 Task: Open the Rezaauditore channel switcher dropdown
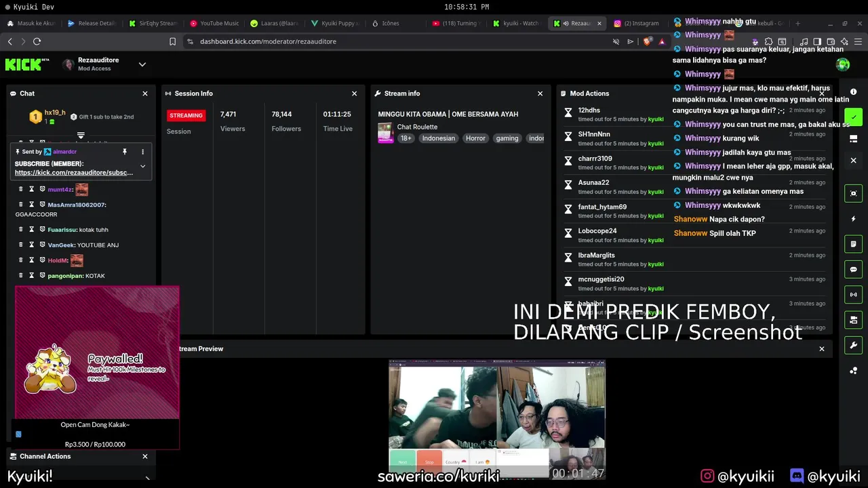[142, 64]
